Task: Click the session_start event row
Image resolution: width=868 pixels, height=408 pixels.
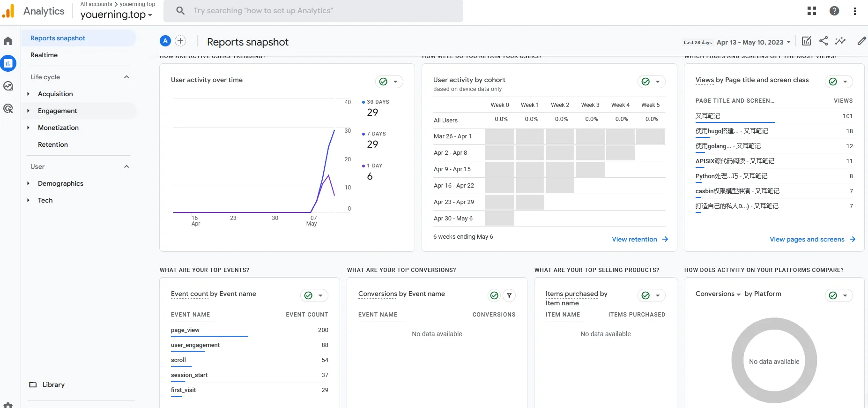Action: tap(249, 375)
